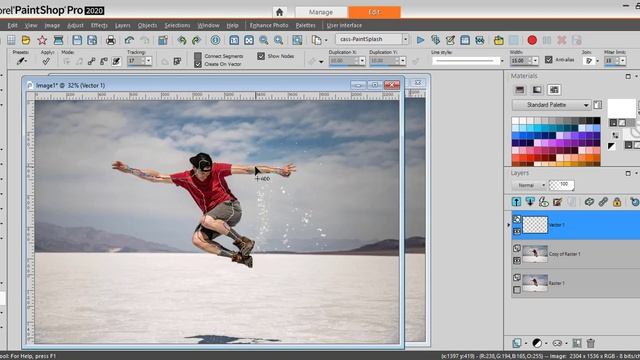Screen dimensions: 640x360
Task: Click the Enhance Photo button
Action: (269, 25)
